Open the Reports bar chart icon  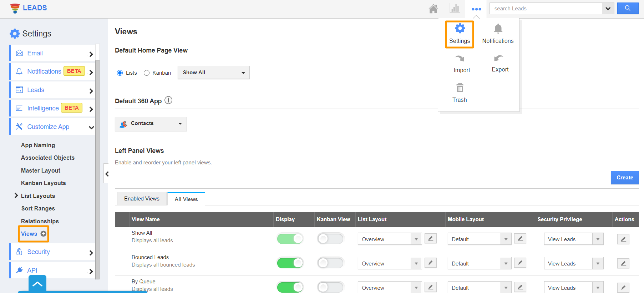454,9
